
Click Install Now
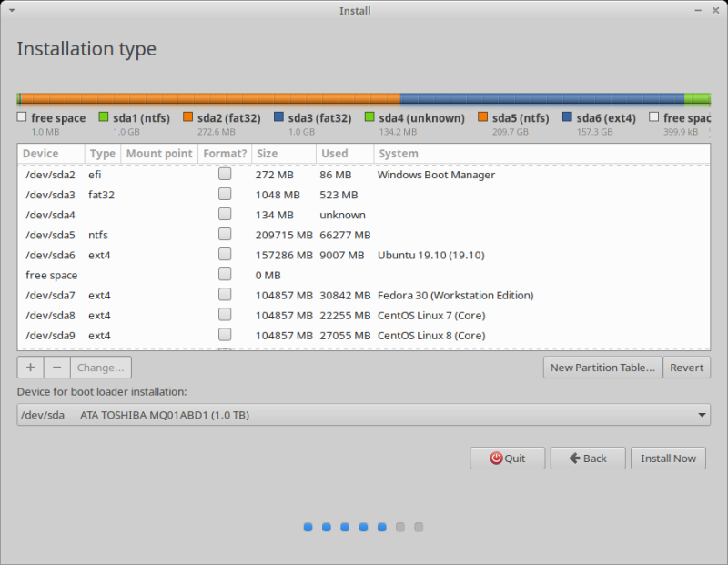(668, 458)
